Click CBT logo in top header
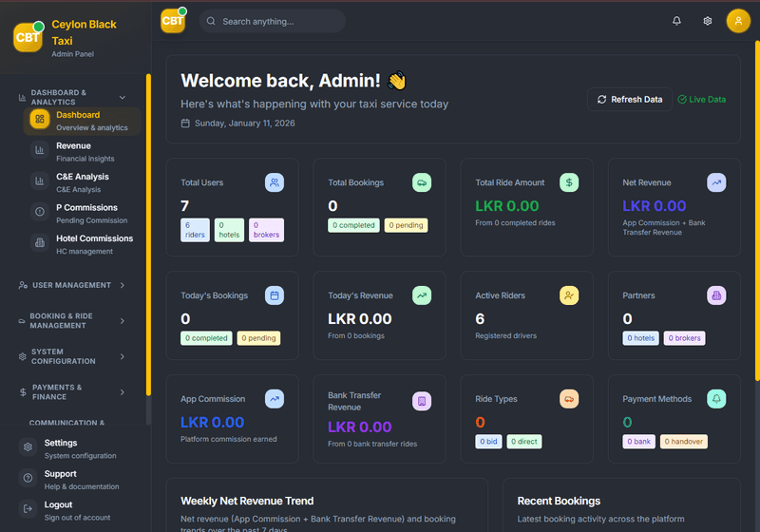This screenshot has height=532, width=760. click(x=173, y=21)
